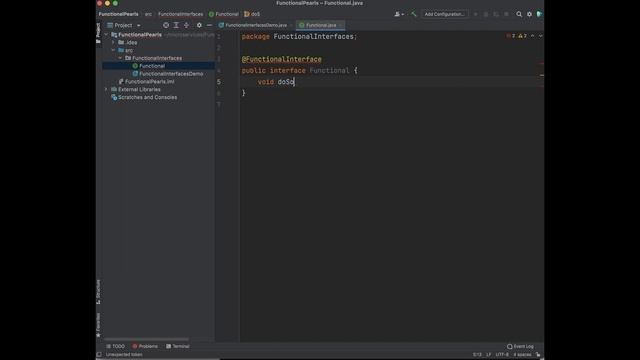Click the disabled Debug icon in toolbar
Image resolution: width=640 pixels, height=360 pixels.
[486, 14]
